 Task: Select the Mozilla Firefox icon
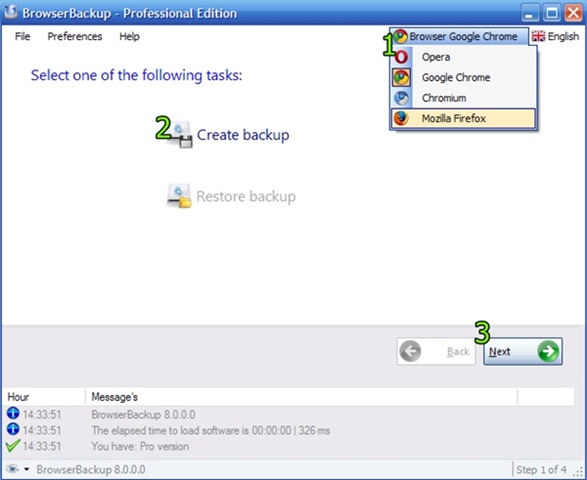[401, 119]
